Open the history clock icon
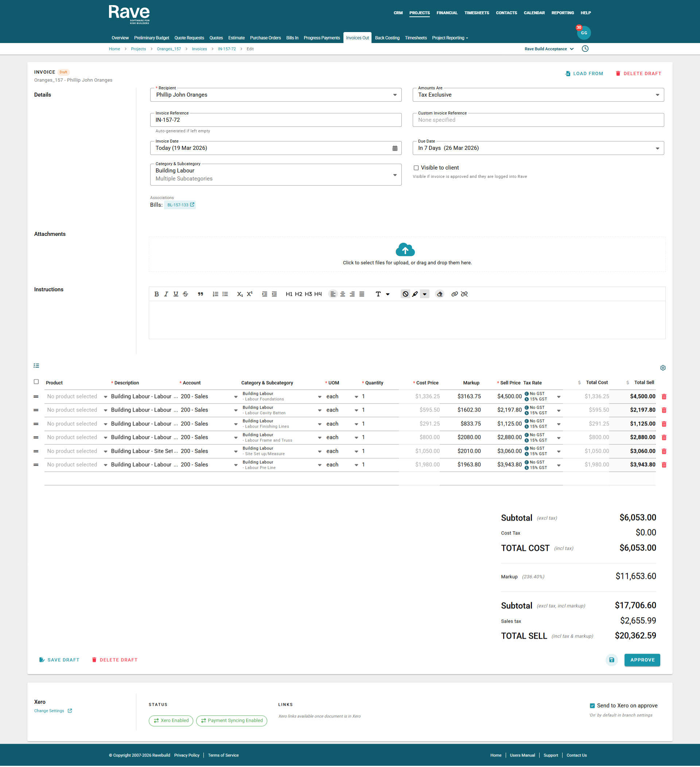700x767 pixels. pyautogui.click(x=585, y=49)
